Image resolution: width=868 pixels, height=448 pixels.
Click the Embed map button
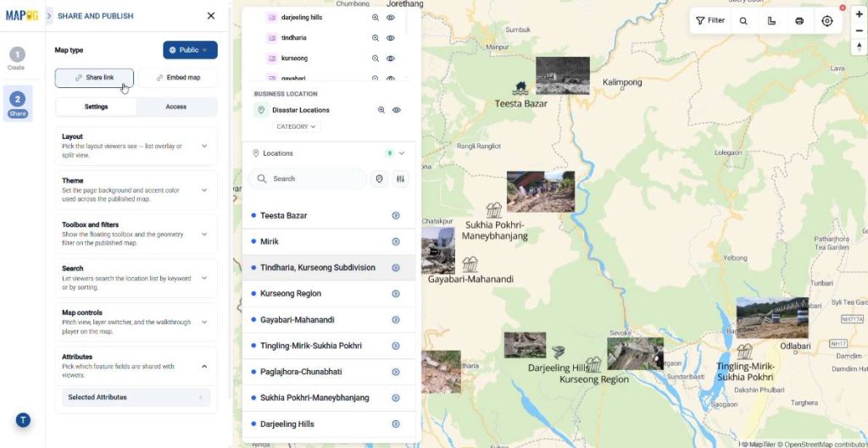(178, 78)
